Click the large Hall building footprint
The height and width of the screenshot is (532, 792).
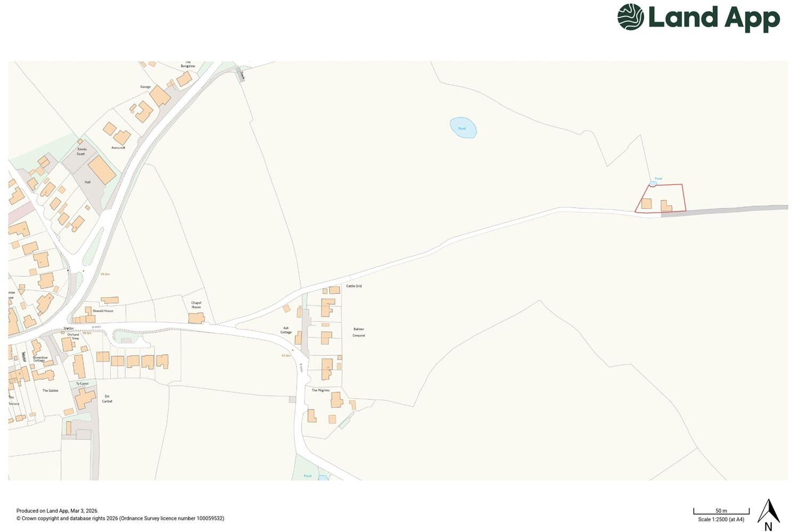[x=102, y=170]
